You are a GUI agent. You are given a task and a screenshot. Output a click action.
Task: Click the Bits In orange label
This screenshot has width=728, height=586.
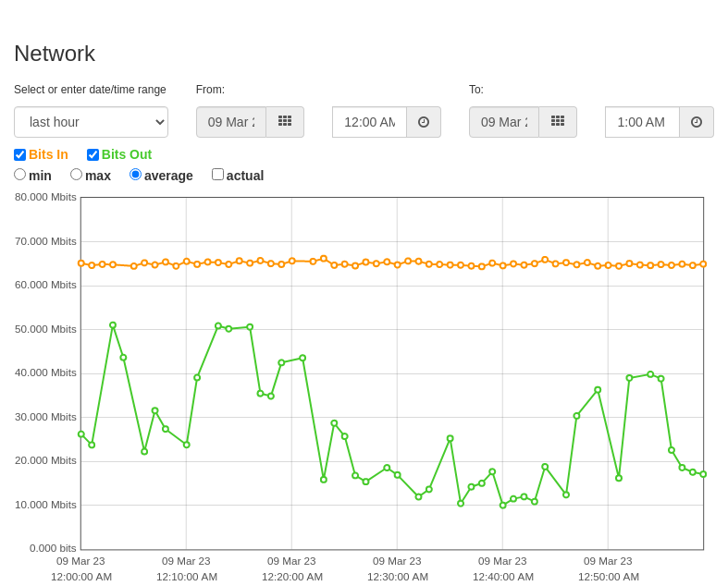[48, 154]
